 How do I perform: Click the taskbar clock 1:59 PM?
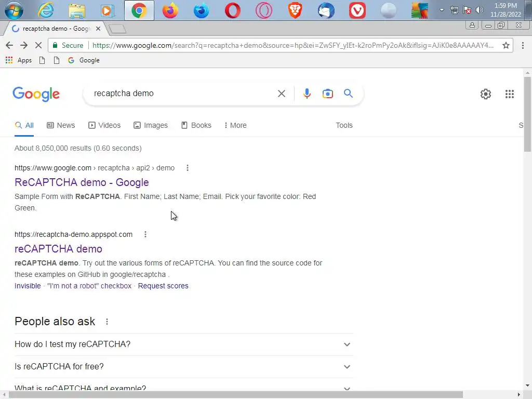pos(505,10)
